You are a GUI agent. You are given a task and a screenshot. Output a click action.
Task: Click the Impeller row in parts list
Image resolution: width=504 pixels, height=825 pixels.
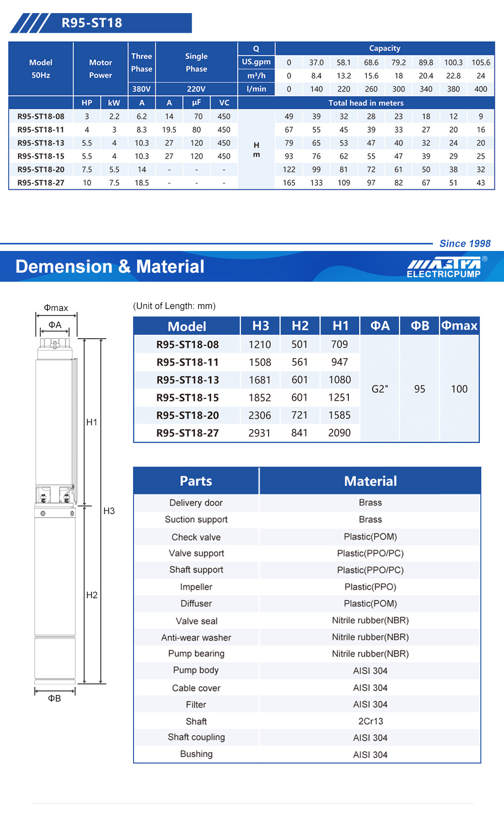[196, 587]
